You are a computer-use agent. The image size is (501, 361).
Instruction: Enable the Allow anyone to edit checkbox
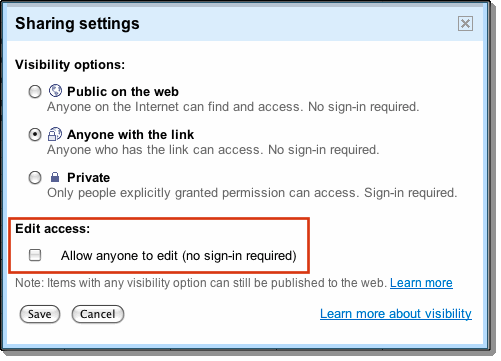coord(35,255)
